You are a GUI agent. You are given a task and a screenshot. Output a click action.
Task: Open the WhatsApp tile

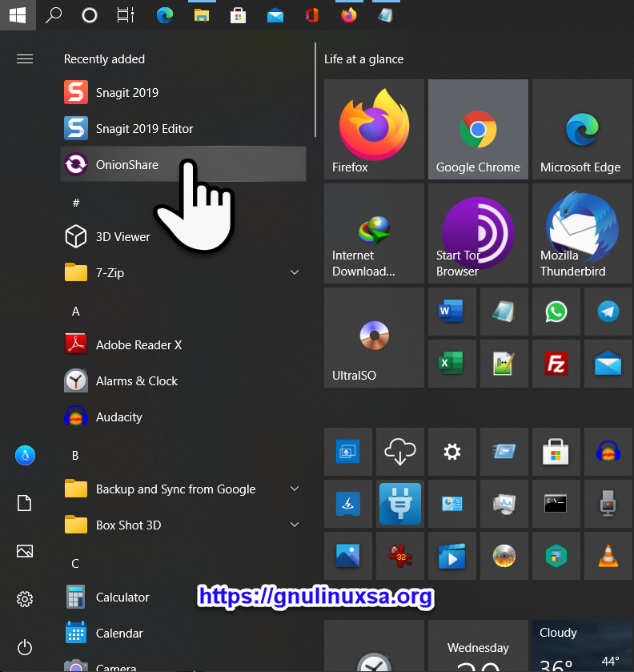pos(556,311)
